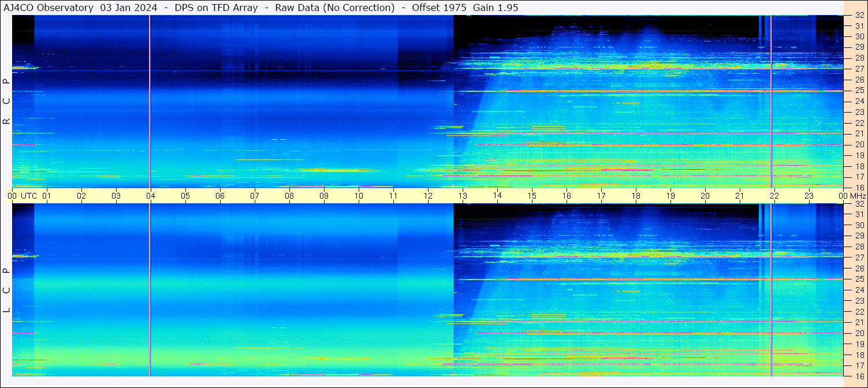Image resolution: width=868 pixels, height=388 pixels.
Task: Click the '02' hour label on time axis
Action: (x=81, y=196)
